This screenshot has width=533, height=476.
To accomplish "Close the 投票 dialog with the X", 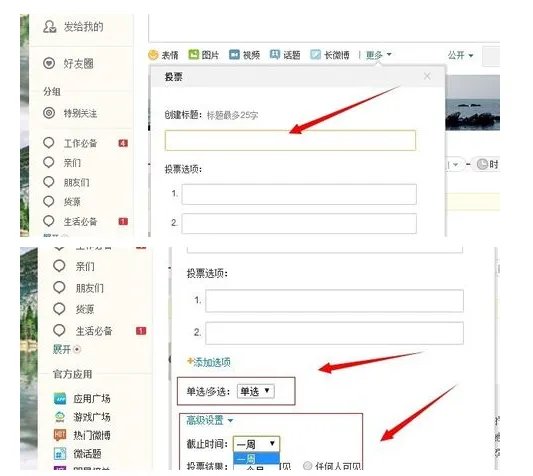I will 427,76.
